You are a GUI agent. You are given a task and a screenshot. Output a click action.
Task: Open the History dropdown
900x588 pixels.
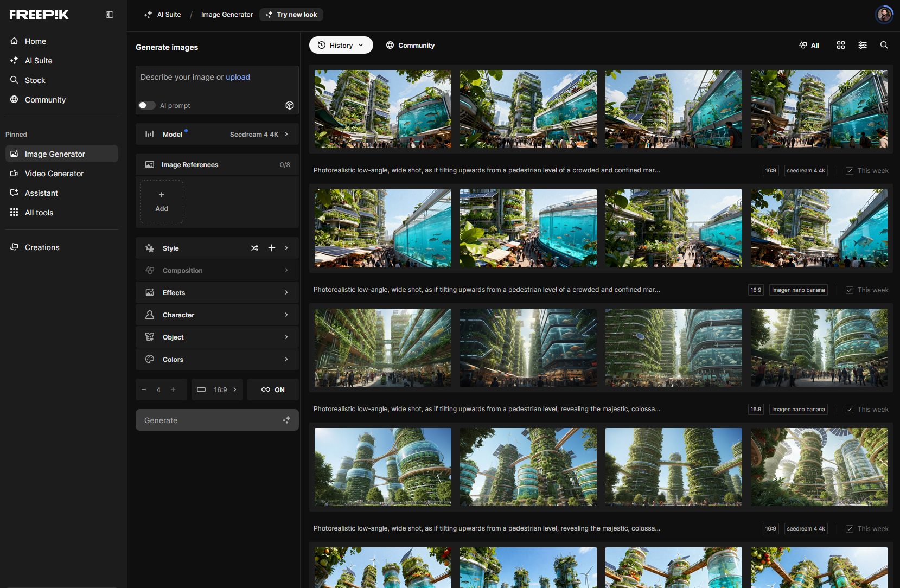(x=341, y=46)
